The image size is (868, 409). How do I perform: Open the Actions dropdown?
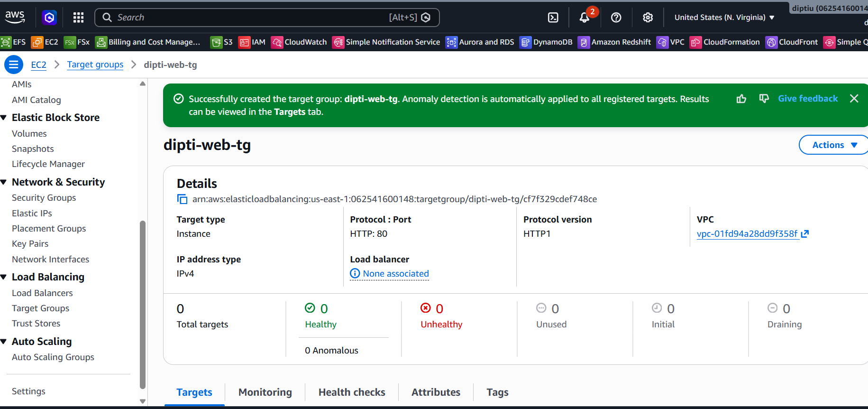click(x=834, y=145)
